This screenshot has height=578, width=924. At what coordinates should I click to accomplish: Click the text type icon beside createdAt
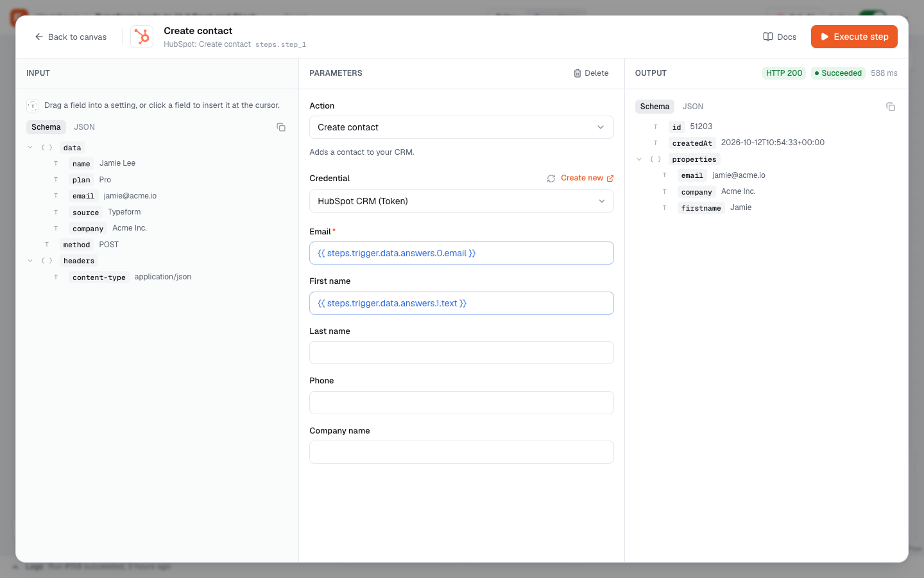pos(656,143)
